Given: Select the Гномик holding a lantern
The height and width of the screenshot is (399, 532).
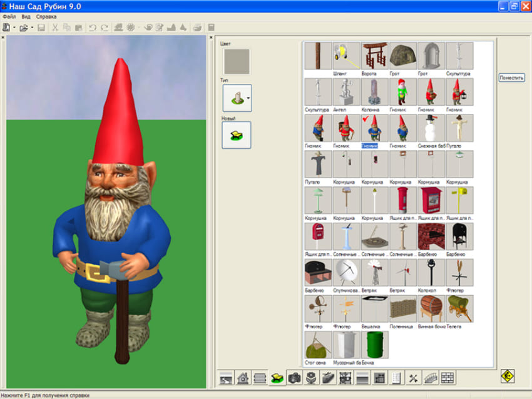Looking at the screenshot, I should tap(459, 92).
